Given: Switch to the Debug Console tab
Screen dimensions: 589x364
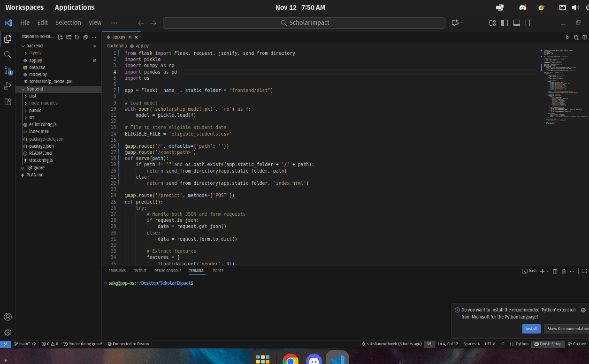Looking at the screenshot, I should (168, 271).
